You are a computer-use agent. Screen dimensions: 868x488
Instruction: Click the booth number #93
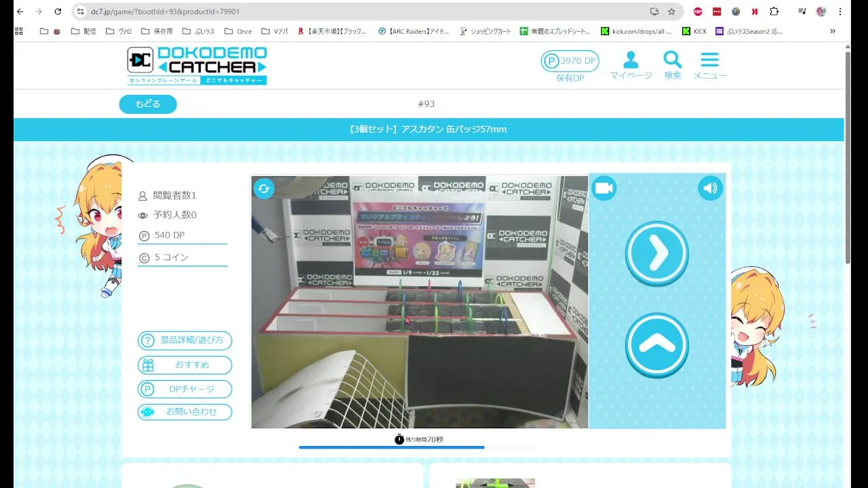click(x=426, y=104)
